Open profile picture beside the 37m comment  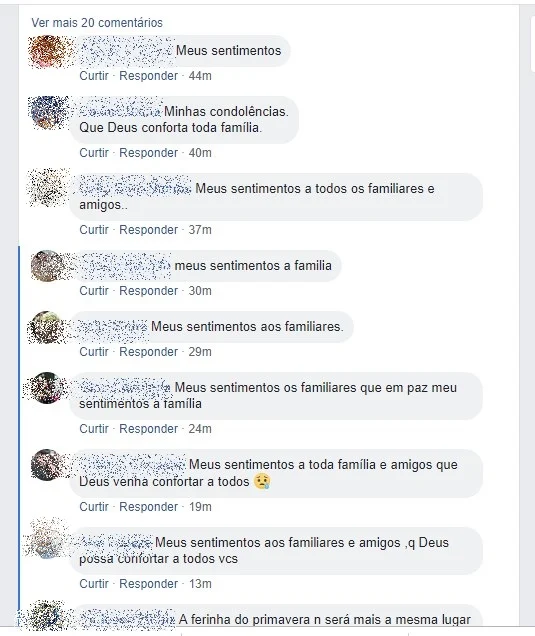(47, 189)
